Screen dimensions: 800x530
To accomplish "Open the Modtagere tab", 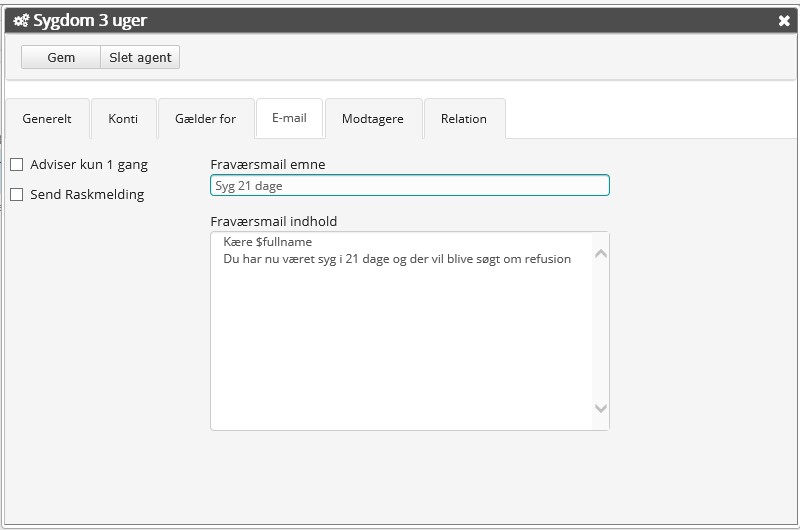I will [x=373, y=119].
